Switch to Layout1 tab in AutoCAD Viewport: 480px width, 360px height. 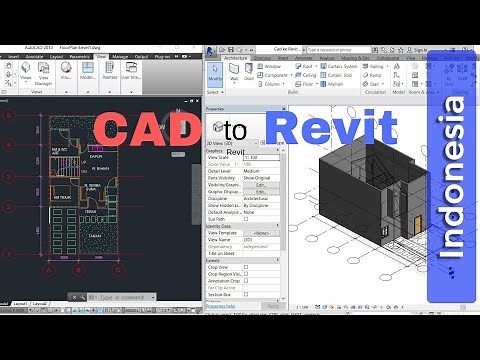(20, 304)
